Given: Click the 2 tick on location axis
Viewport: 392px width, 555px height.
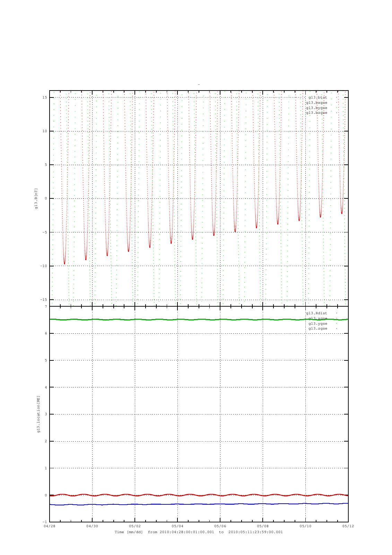Looking at the screenshot, I should tap(46, 442).
